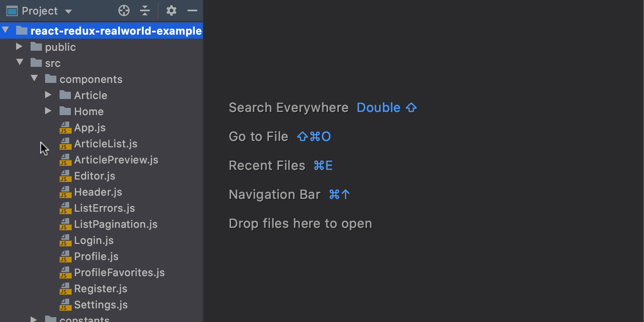Click the Go to File hint text

[258, 137]
